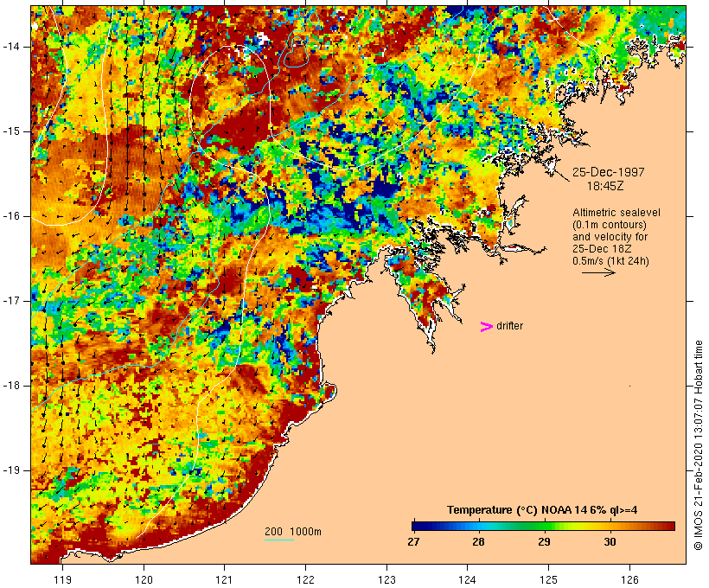Click the 25-Dec 18Z velocity date text
The width and height of the screenshot is (709, 588).
tap(602, 249)
